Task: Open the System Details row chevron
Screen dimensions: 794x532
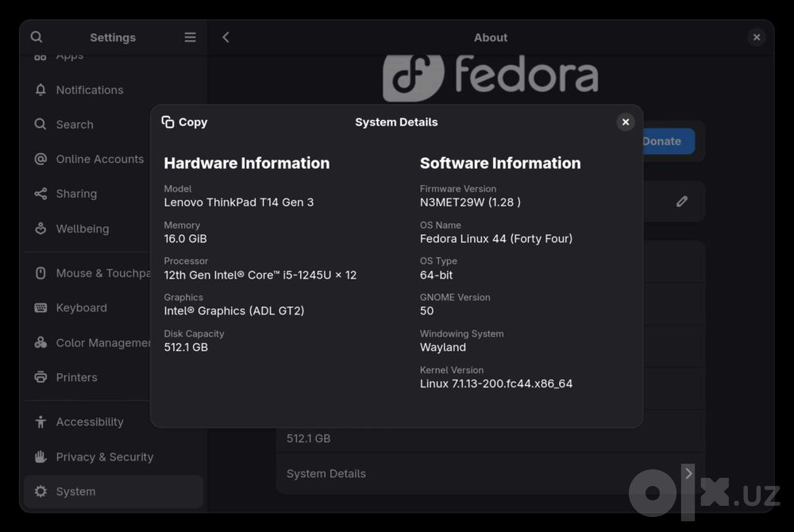Action: pos(688,473)
